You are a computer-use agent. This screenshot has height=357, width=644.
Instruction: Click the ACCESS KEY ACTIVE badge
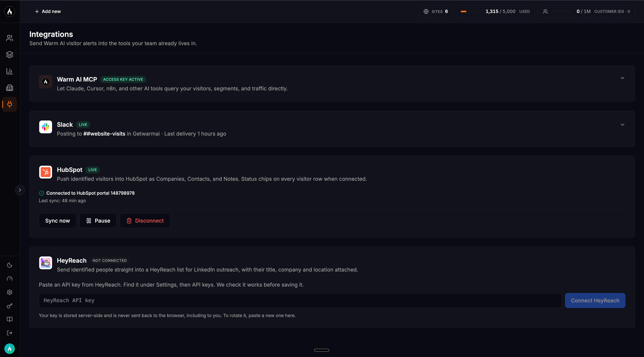123,79
